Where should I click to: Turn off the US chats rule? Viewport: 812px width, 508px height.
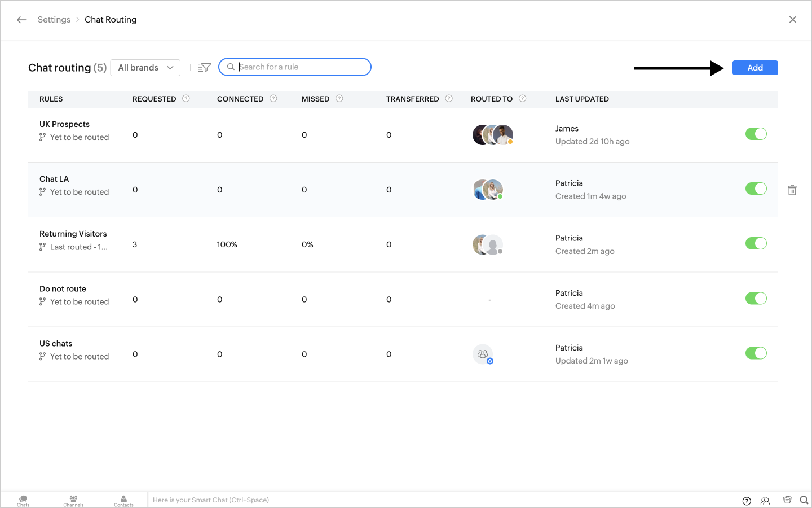click(x=756, y=353)
